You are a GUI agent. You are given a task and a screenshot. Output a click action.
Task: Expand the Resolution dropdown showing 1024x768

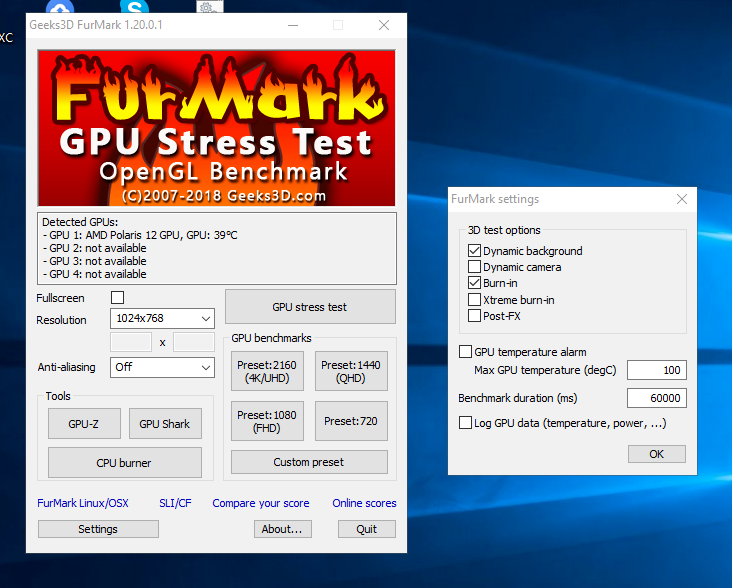click(x=162, y=318)
